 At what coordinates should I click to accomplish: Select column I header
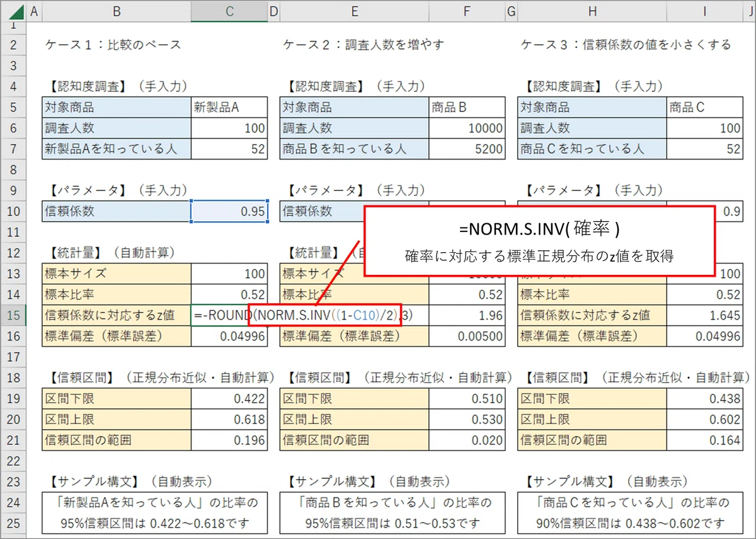click(x=705, y=11)
